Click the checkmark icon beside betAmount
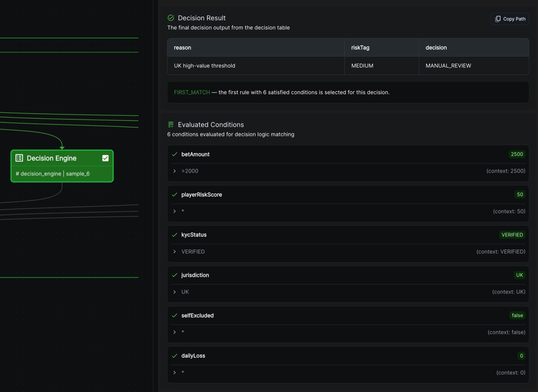The image size is (538, 392). (175, 154)
